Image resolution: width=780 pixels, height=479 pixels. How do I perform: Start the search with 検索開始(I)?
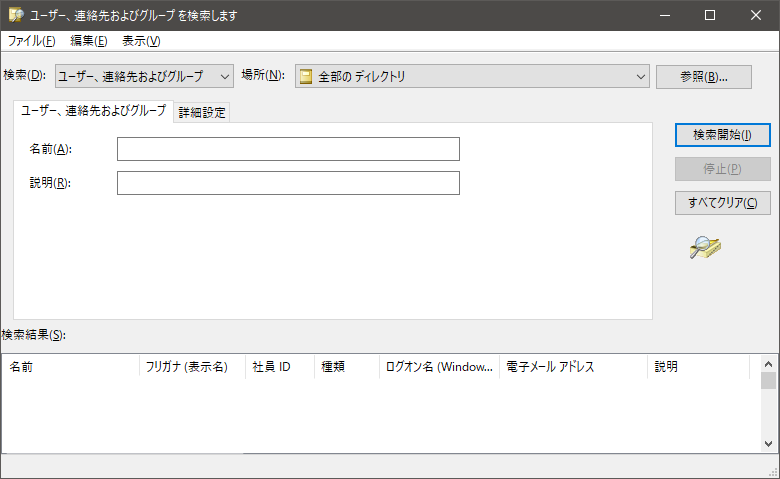[x=722, y=135]
